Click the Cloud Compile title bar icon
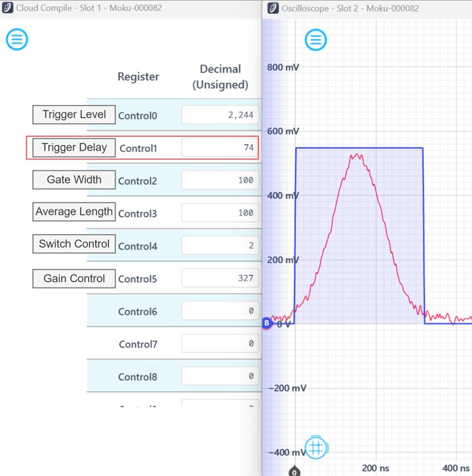472x476 pixels. click(x=8, y=8)
